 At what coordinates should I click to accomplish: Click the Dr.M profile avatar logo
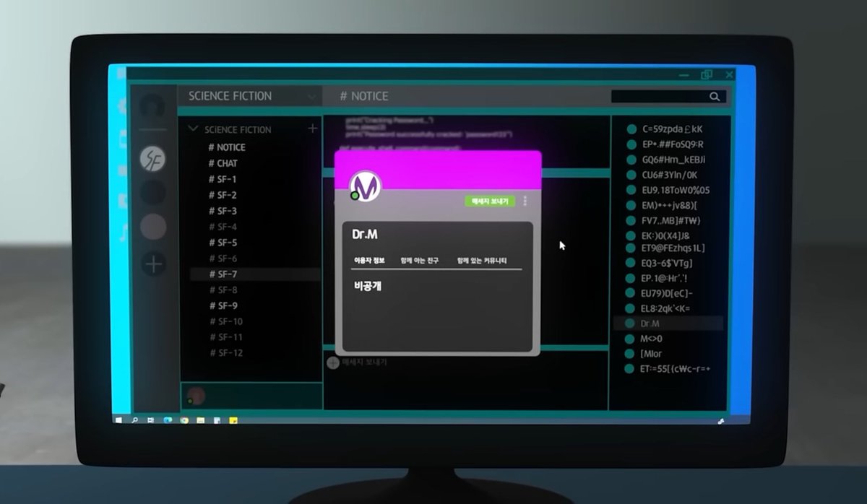366,186
